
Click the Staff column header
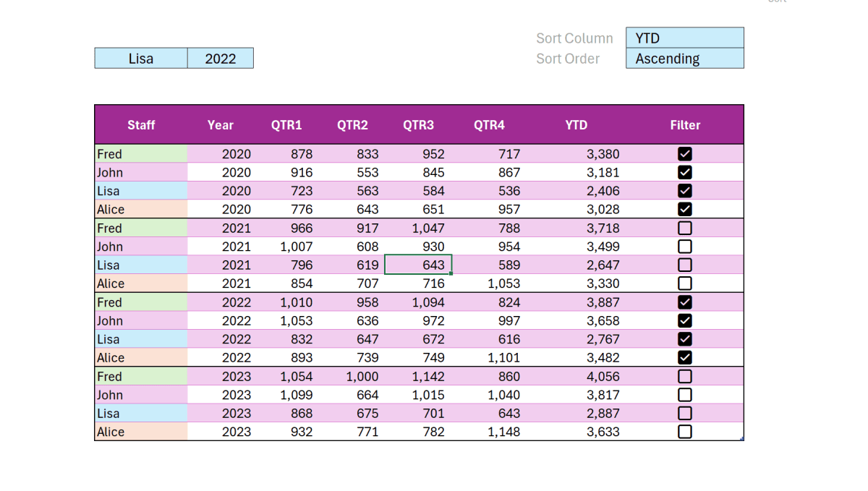(141, 125)
